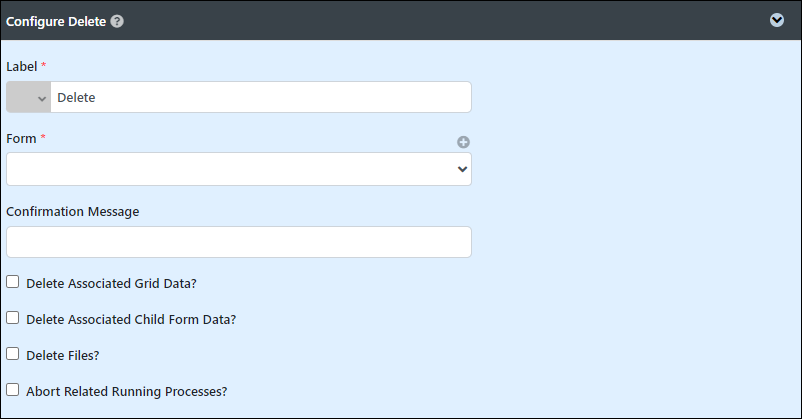Enable Delete Associated Grid Data checkbox

pos(13,282)
